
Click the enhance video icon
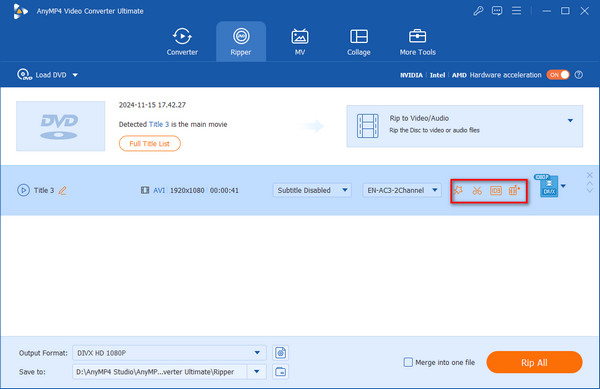[514, 190]
